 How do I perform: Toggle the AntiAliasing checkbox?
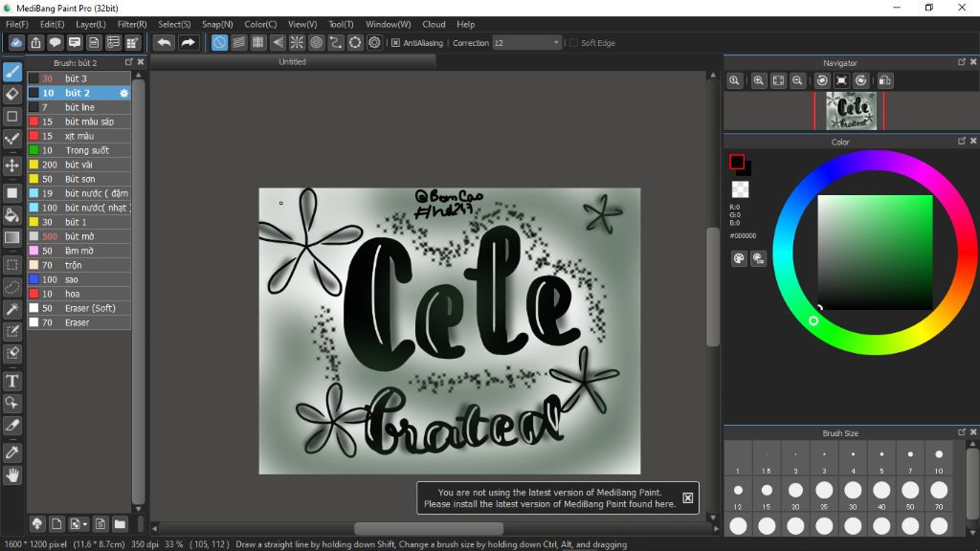395,43
